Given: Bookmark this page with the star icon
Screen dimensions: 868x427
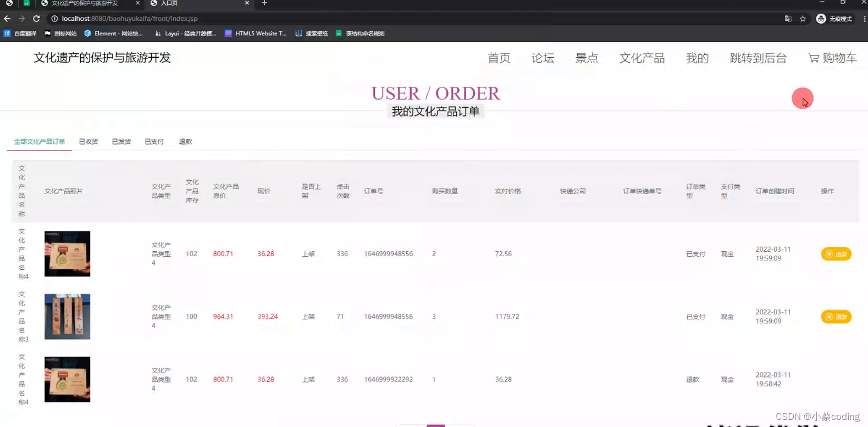Looking at the screenshot, I should [803, 19].
